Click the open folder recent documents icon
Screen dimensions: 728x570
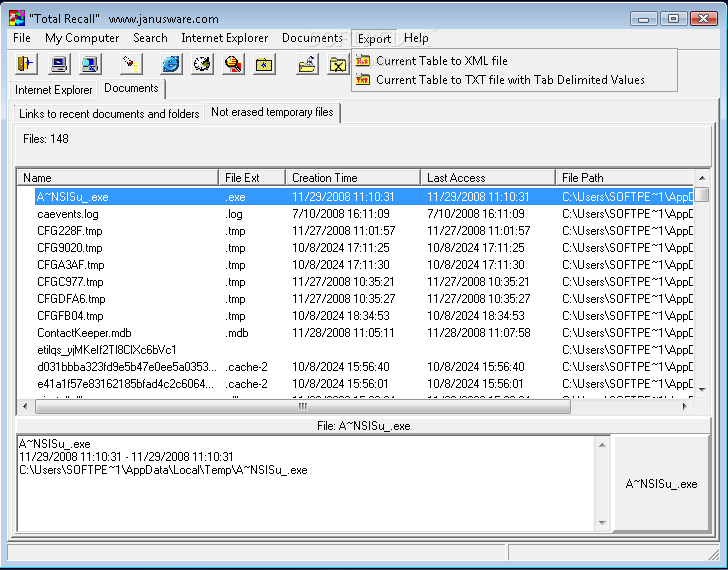(307, 64)
